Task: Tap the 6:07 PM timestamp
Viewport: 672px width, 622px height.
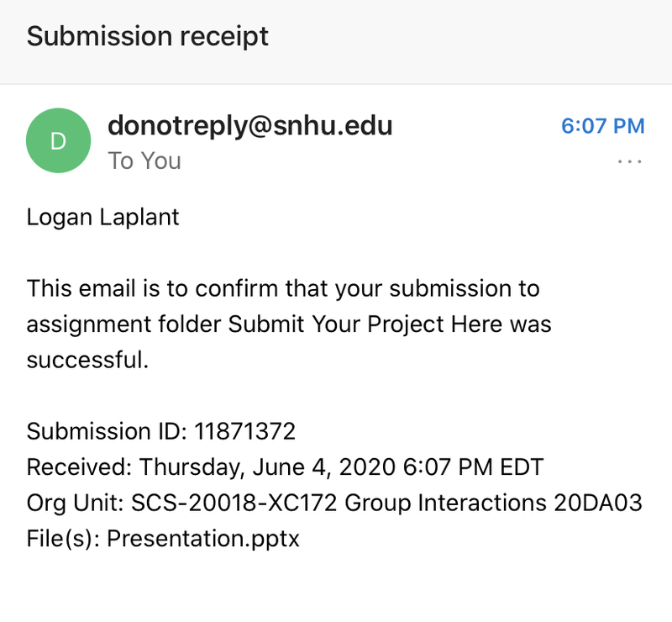Action: point(602,126)
